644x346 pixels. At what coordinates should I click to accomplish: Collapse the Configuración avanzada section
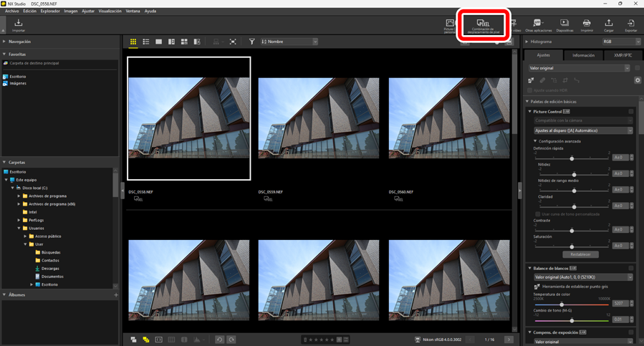(536, 141)
